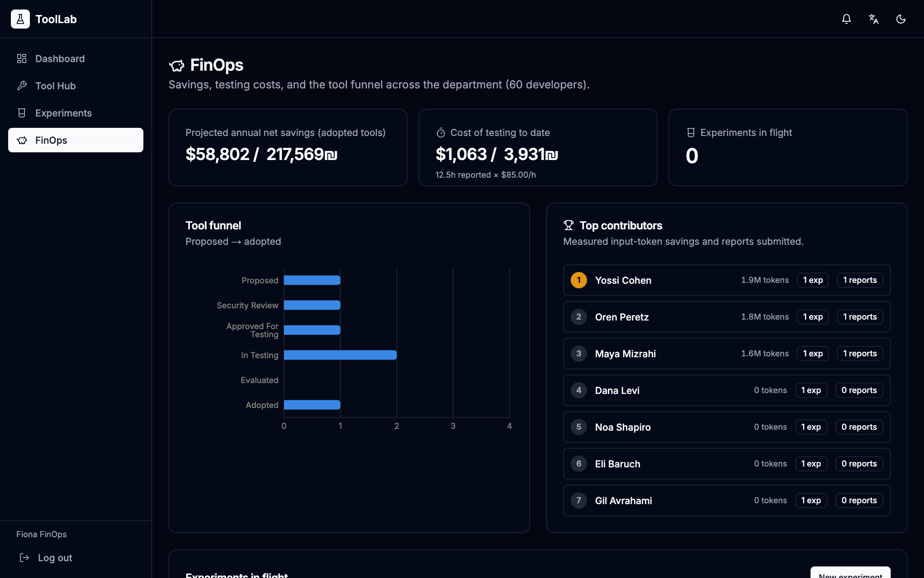The width and height of the screenshot is (924, 578).
Task: Select contributor name Eli Baruch
Action: (x=618, y=464)
